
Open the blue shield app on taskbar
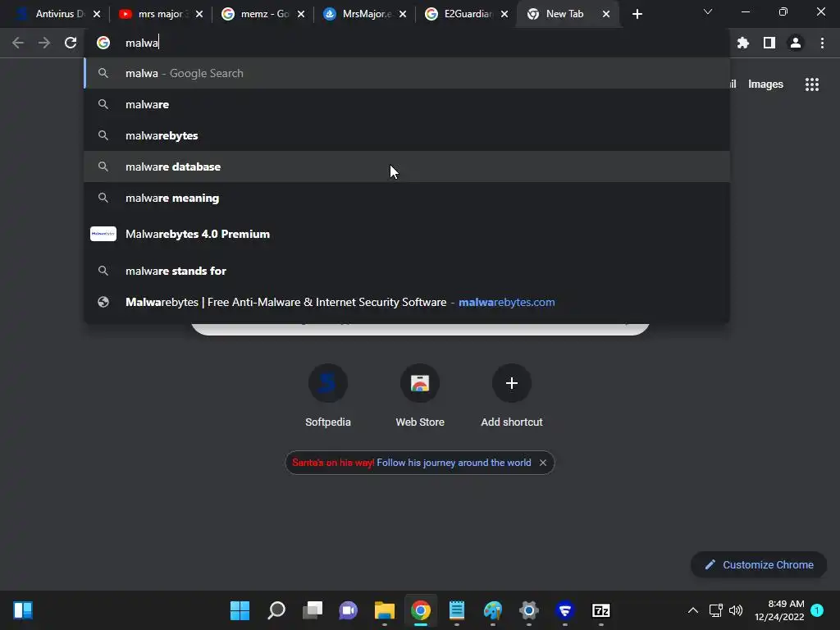[564, 610]
